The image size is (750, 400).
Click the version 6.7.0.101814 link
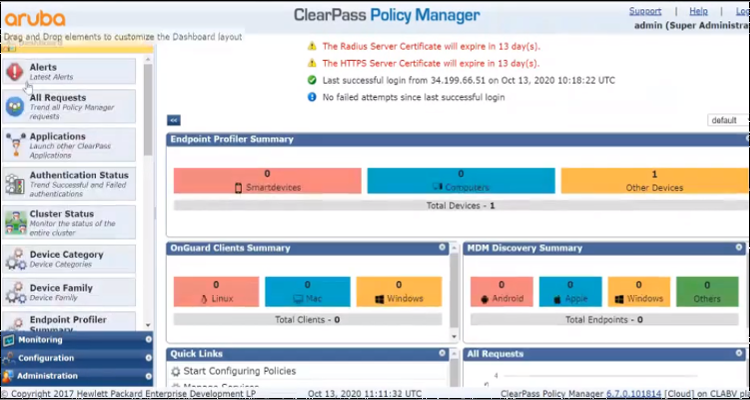(634, 394)
